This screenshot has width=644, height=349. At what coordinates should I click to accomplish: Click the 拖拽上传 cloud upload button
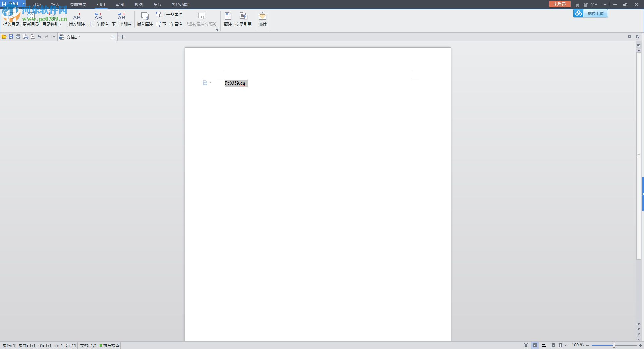tap(591, 13)
